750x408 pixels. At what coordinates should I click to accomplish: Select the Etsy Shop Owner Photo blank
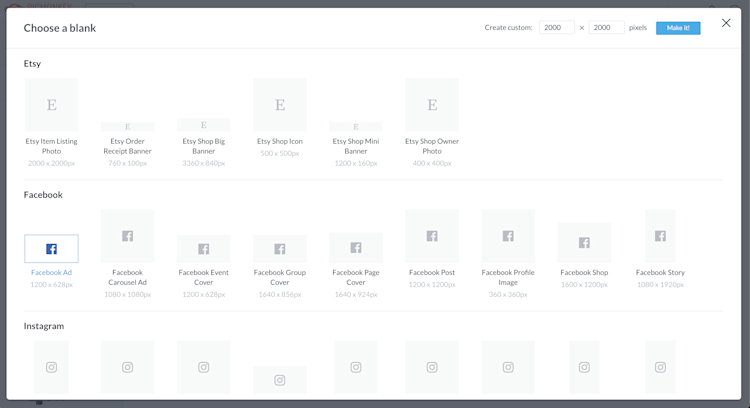[432, 105]
